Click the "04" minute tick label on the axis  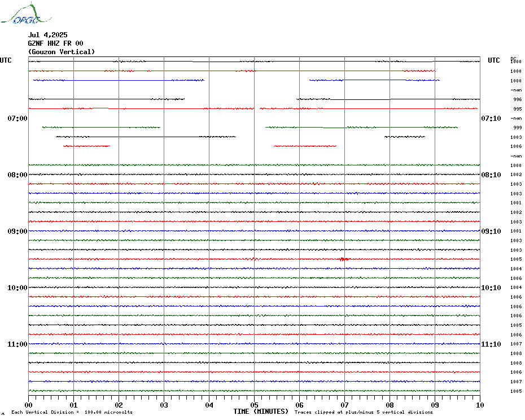click(x=209, y=405)
